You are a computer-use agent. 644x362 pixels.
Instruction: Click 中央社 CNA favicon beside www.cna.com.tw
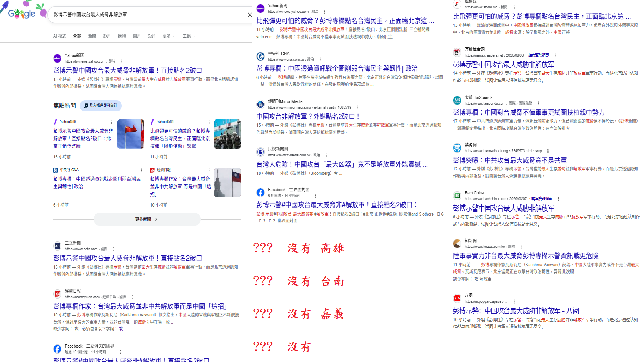(260, 56)
